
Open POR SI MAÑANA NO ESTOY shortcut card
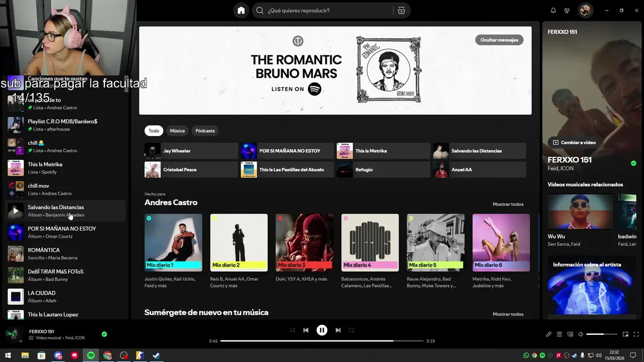coord(287,151)
